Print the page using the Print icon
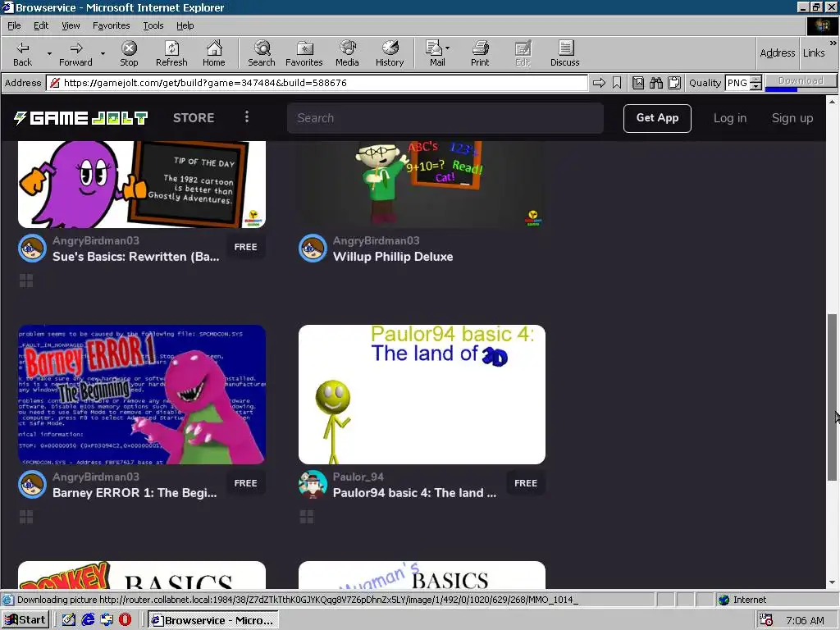Image resolution: width=840 pixels, height=630 pixels. click(x=480, y=53)
